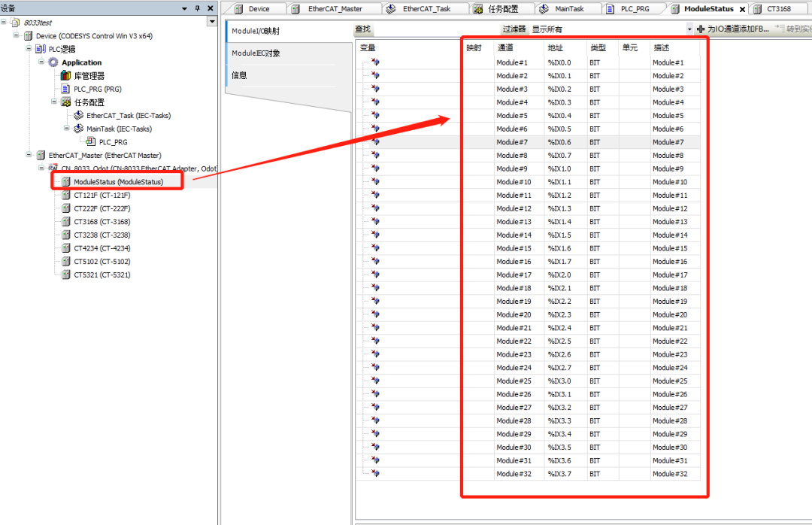
Task: Click the 任务配置 task configuration icon in tree
Action: click(x=65, y=102)
